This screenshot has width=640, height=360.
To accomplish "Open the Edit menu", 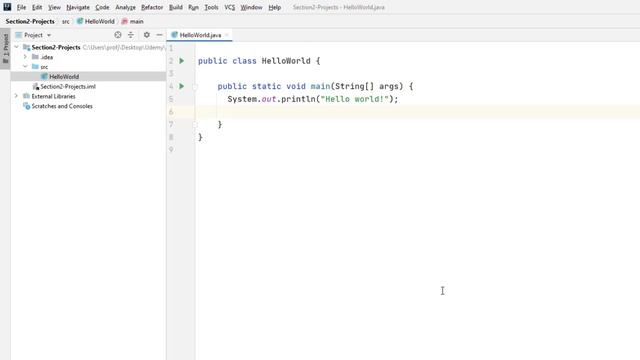I will (x=37, y=7).
